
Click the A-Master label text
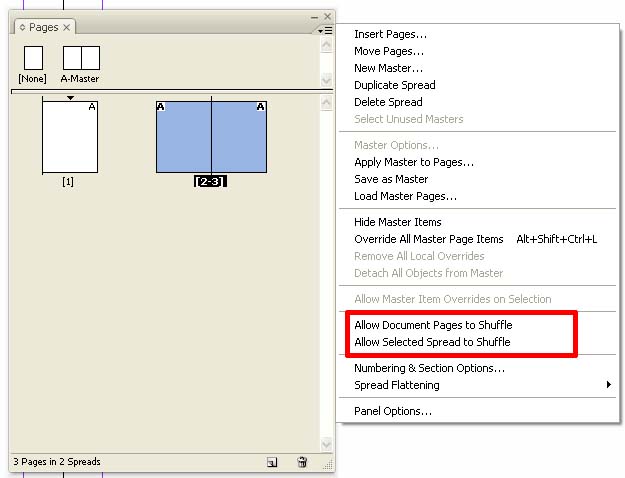coord(80,79)
